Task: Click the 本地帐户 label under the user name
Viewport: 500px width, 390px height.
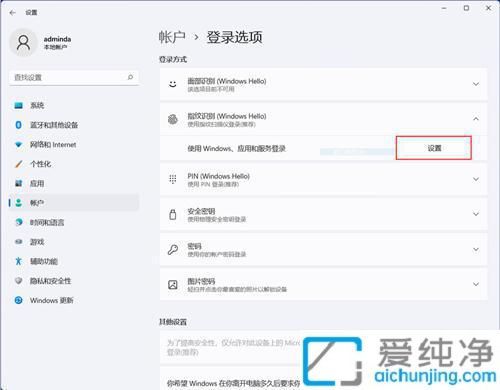Action: pyautogui.click(x=55, y=47)
